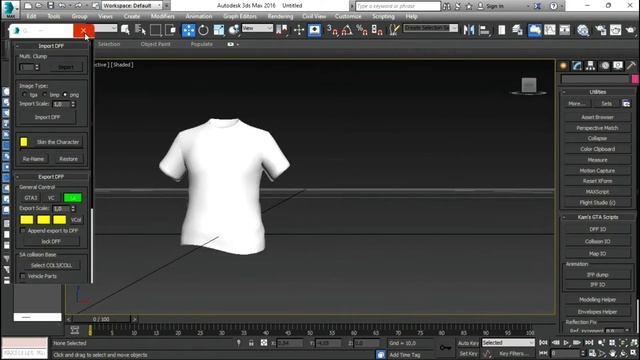Open the key mode Selected dropdown
The image size is (640, 360).
tap(508, 343)
